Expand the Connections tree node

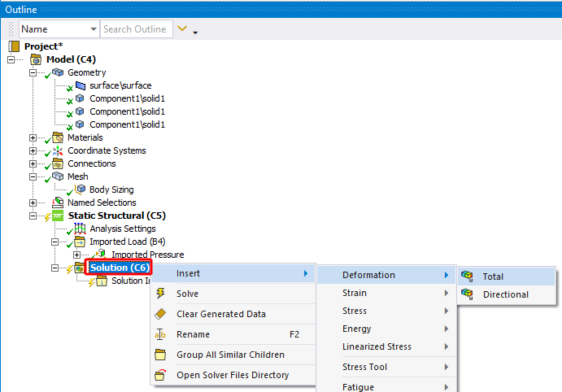pyautogui.click(x=33, y=163)
